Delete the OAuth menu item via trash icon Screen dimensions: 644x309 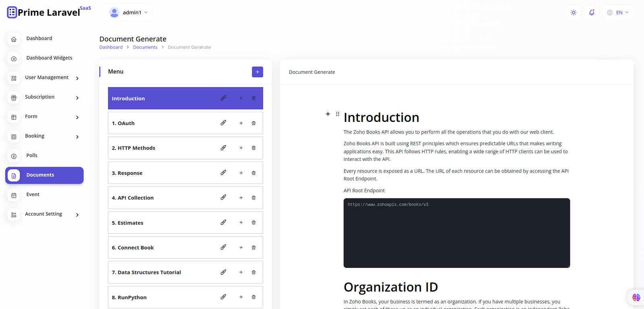254,123
